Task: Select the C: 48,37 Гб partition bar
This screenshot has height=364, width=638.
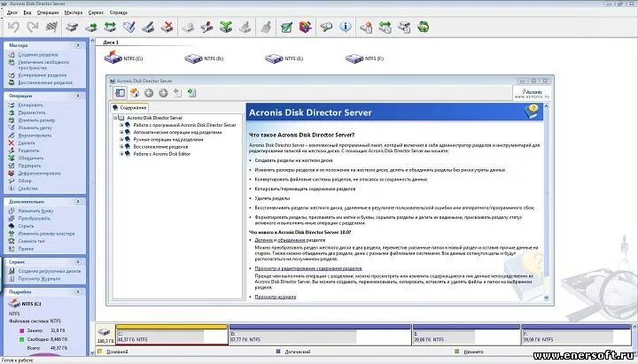Action: click(171, 335)
